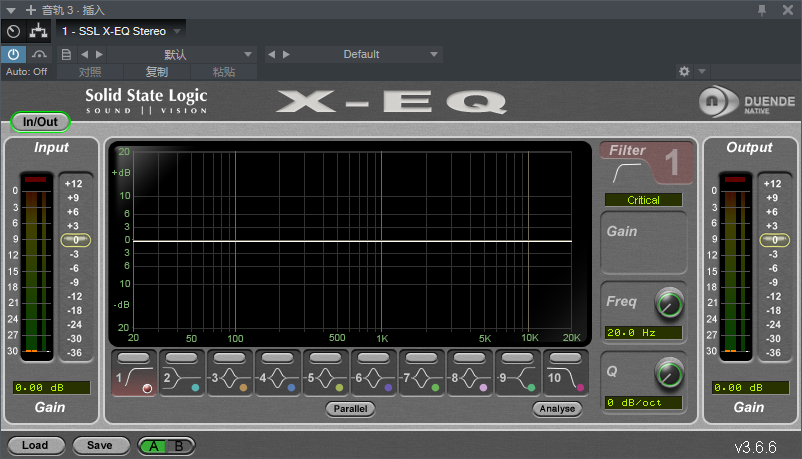The height and width of the screenshot is (459, 802).
Task: Click the Input gain fader handle
Action: point(76,240)
